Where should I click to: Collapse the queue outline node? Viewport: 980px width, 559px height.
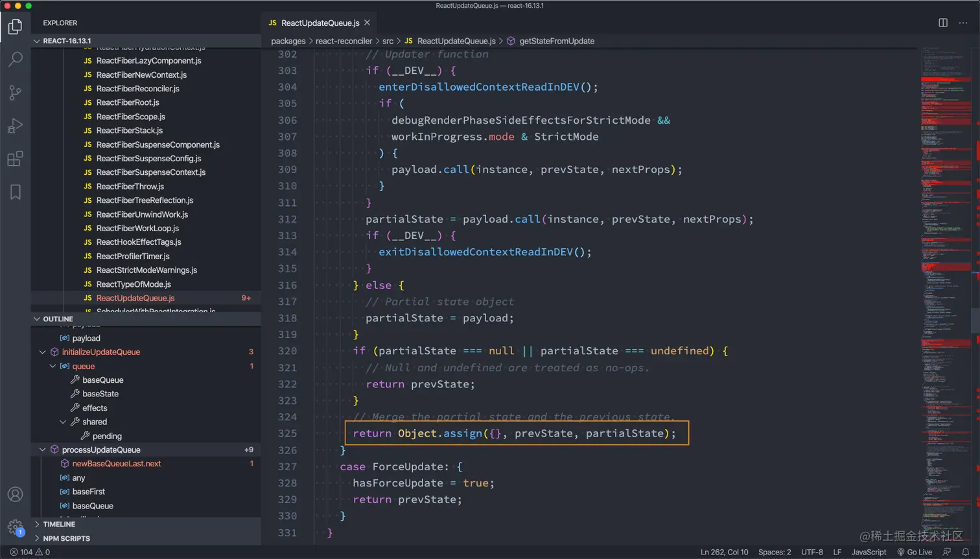coord(53,366)
